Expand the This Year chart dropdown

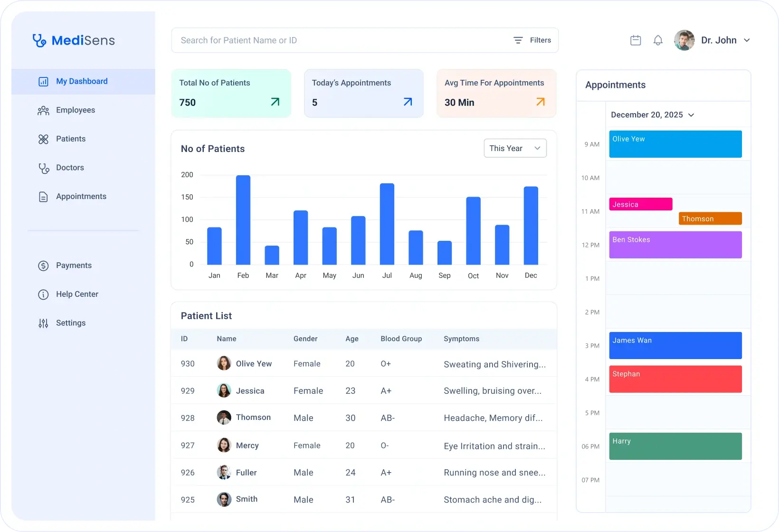coord(515,148)
